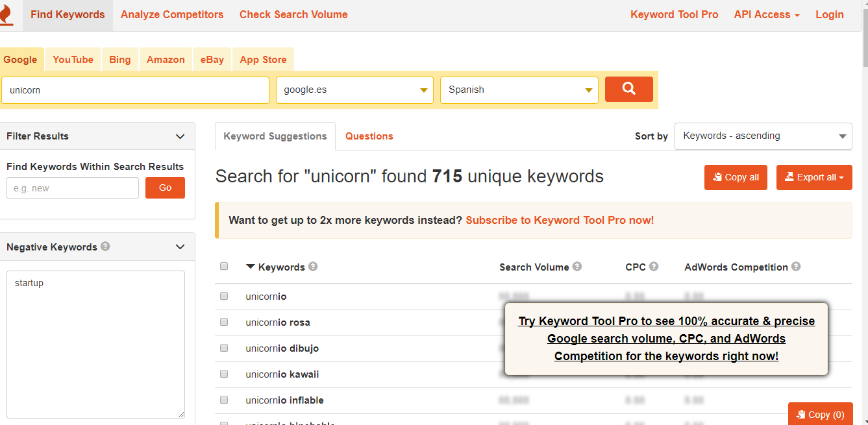Collapse the Negative Keywords panel chevron

point(180,247)
